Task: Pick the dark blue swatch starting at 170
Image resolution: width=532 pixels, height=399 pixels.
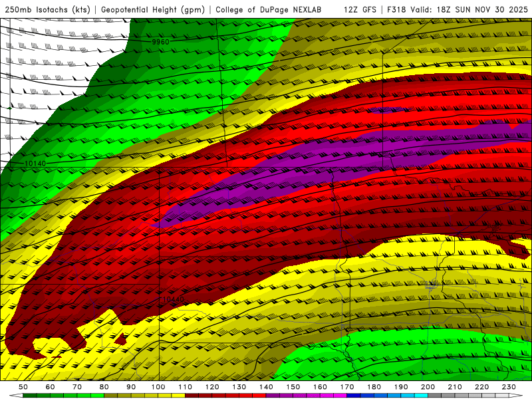Action: pos(354,396)
